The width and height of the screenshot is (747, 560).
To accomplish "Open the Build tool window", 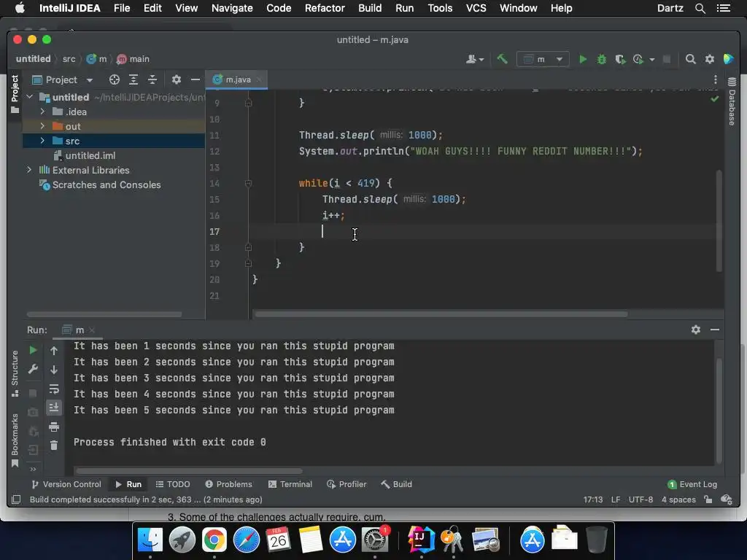I will pyautogui.click(x=396, y=484).
